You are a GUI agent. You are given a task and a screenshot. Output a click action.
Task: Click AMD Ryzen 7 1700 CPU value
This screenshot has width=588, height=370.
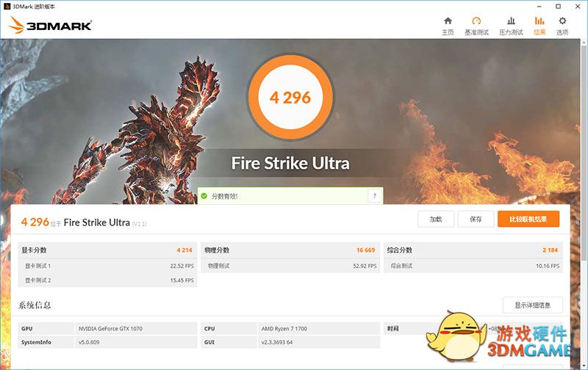pyautogui.click(x=284, y=328)
